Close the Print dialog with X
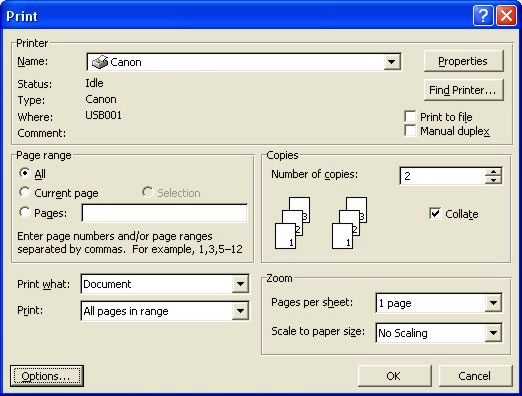Viewport: 522px width, 396px height. (506, 16)
